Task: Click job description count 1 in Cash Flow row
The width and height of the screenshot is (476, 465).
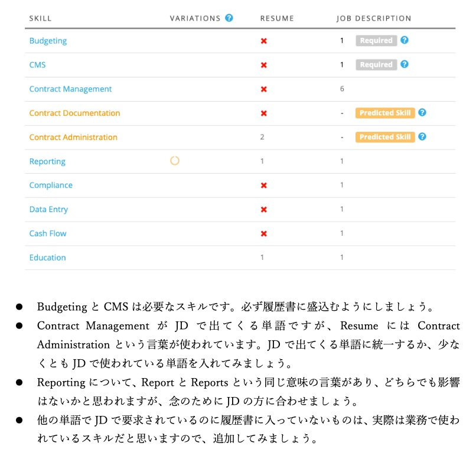Action: (342, 233)
